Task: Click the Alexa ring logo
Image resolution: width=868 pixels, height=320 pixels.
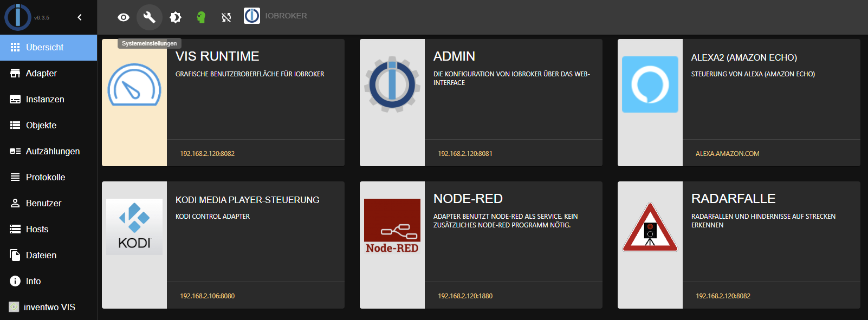Action: (x=650, y=84)
